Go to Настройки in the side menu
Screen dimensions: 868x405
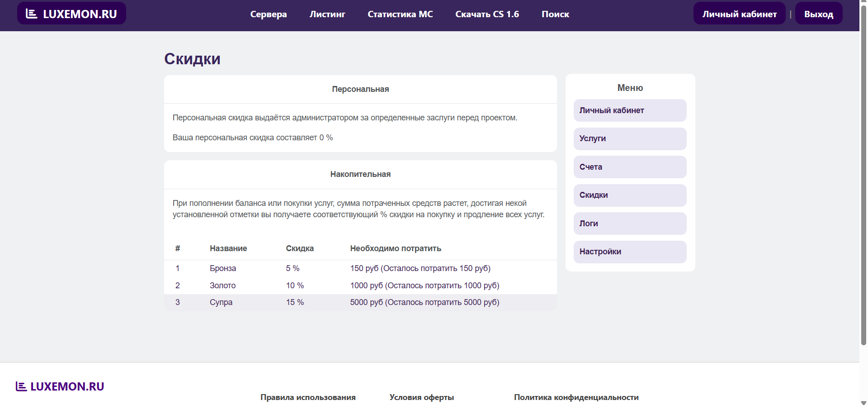tap(630, 252)
